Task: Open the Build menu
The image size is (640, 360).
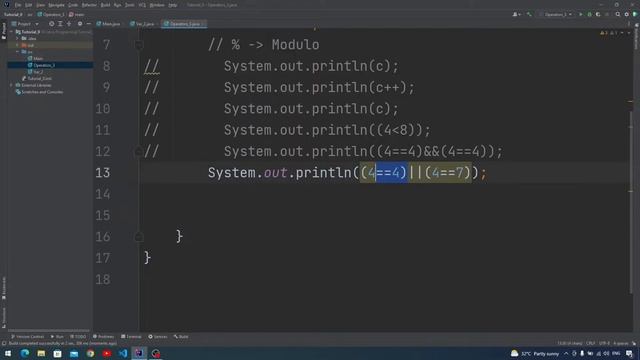Action: [105, 5]
